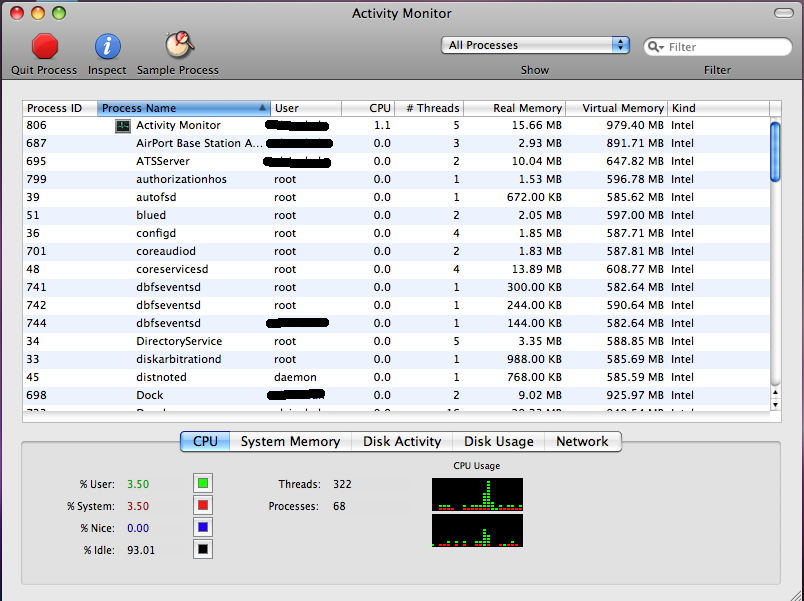Click the % Idle value 93.01

141,550
